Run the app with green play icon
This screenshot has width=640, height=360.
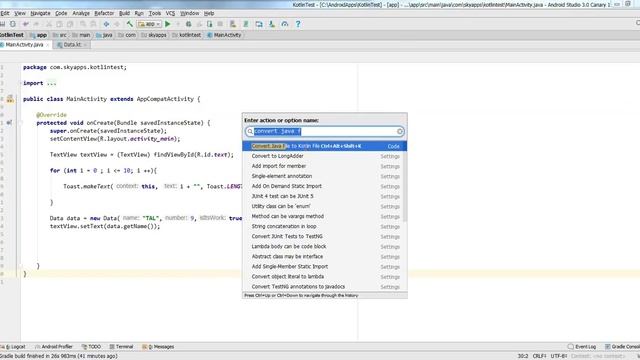[168, 24]
